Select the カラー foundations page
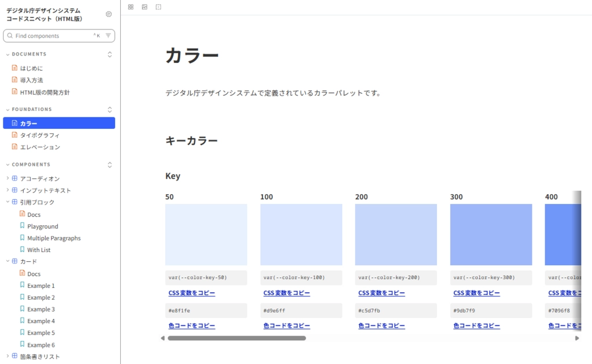Image resolution: width=592 pixels, height=364 pixels. 59,123
